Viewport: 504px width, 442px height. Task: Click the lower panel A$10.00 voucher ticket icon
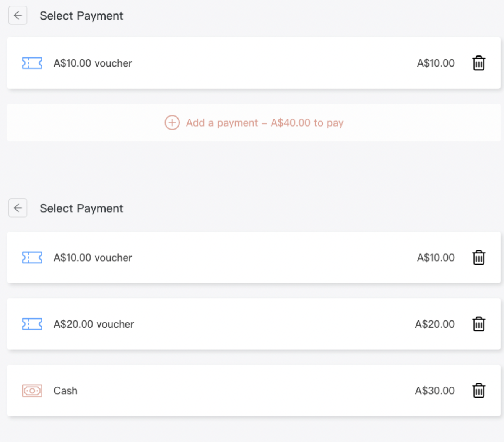point(32,257)
